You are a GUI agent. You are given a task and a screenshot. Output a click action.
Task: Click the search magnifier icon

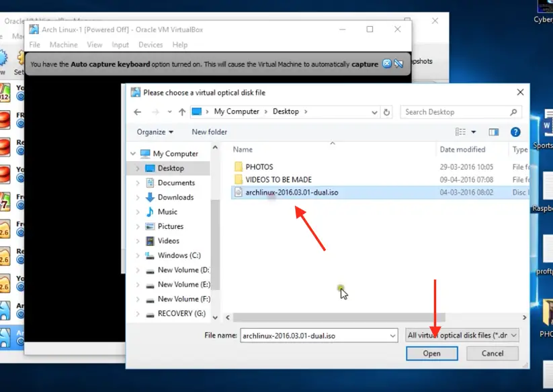513,112
